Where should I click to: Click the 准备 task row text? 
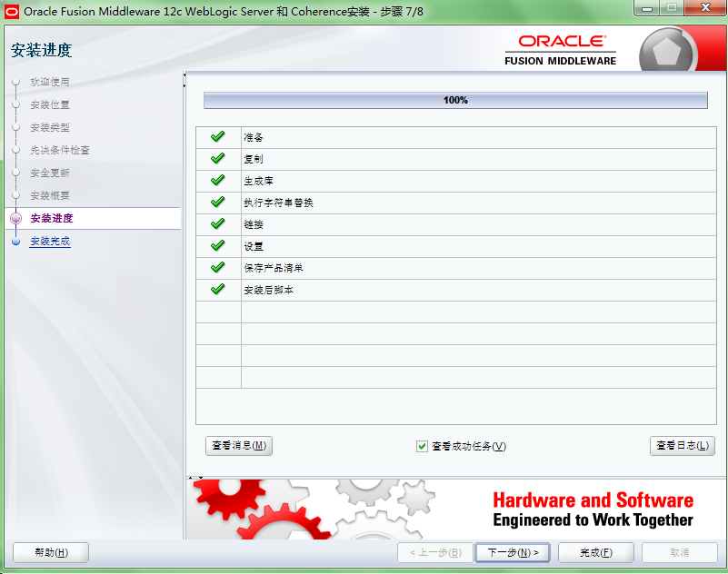click(254, 137)
